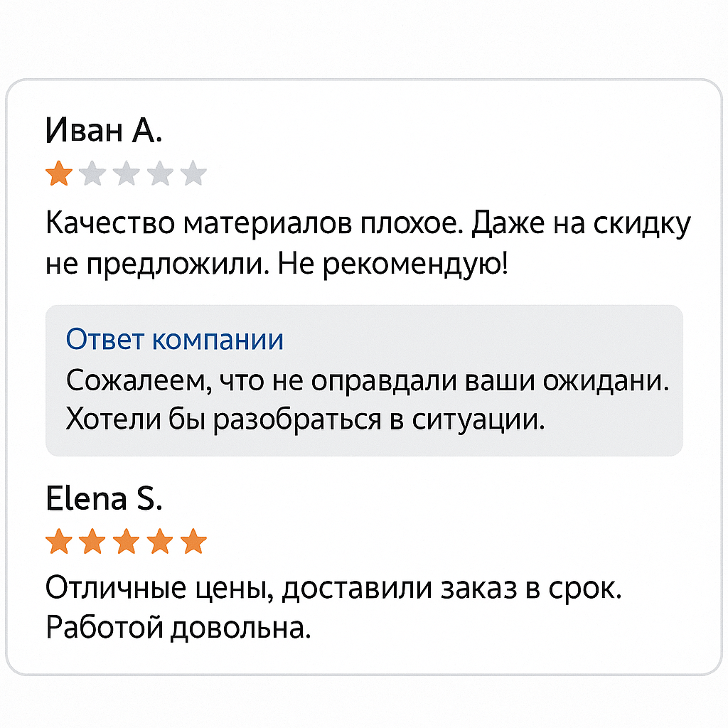728x728 pixels.
Task: Click the first star under Elena S.
Action: [58, 543]
